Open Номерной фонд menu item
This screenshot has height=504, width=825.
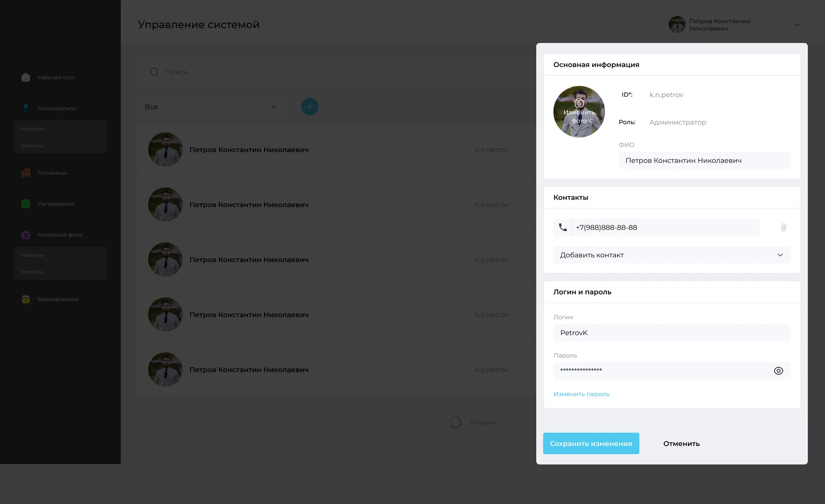pos(60,235)
